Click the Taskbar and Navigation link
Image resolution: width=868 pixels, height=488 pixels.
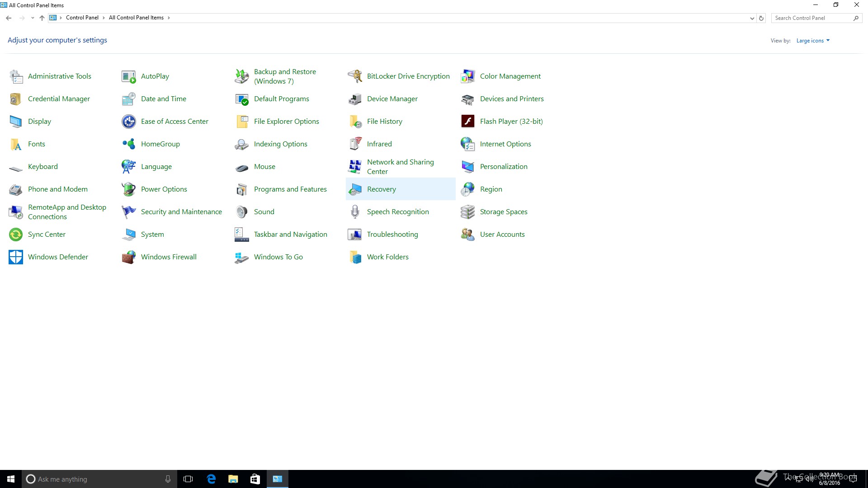coord(290,235)
